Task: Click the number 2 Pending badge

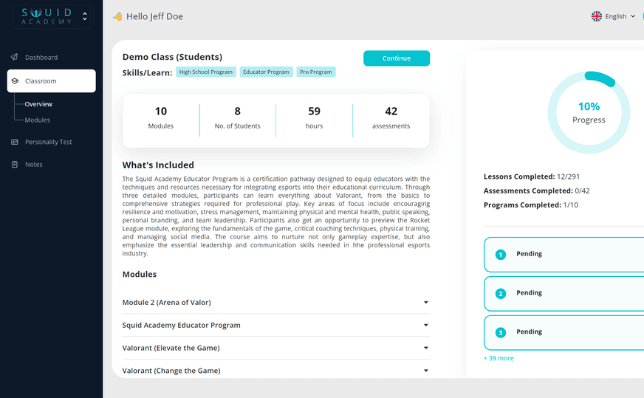Action: pos(500,294)
